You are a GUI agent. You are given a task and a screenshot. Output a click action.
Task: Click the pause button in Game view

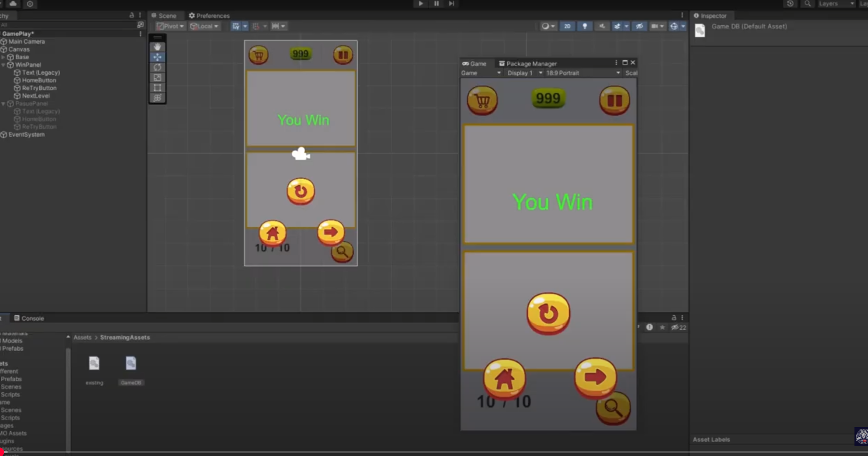[615, 100]
